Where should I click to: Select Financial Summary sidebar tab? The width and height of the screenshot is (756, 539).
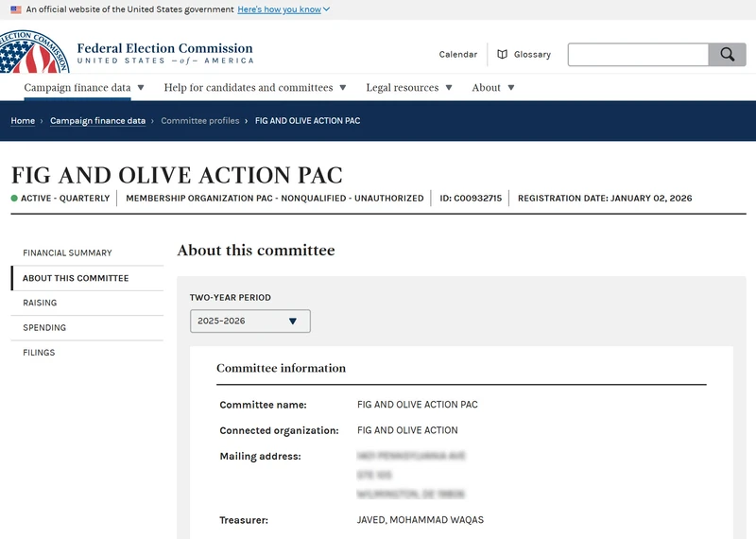(x=87, y=252)
